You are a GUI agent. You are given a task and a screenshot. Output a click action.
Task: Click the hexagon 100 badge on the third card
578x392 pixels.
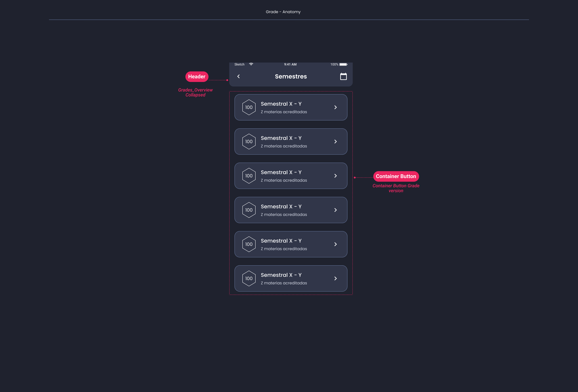249,176
